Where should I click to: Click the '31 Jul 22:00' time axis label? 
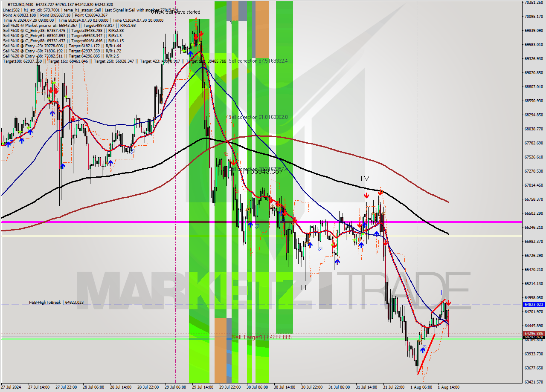[394, 387]
